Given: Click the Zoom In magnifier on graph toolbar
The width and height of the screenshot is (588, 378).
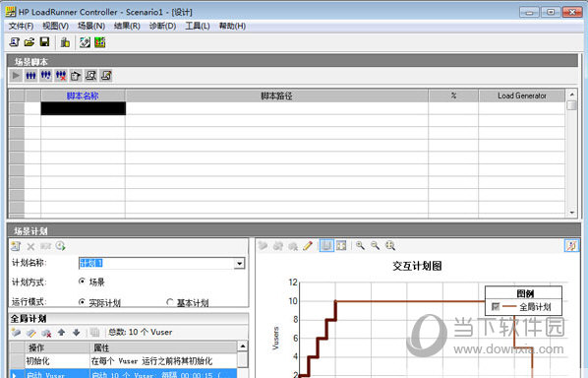Looking at the screenshot, I should (361, 246).
